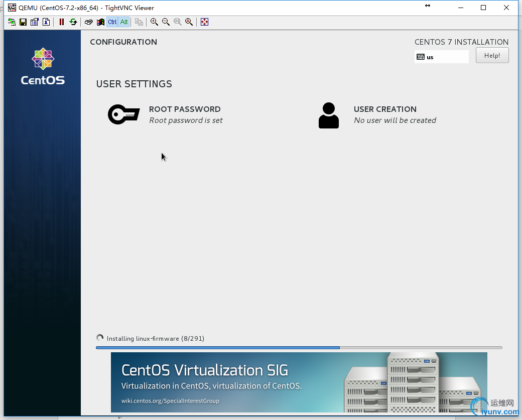The image size is (522, 420).
Task: Click the Save Connection floppy disk icon
Action: (x=23, y=22)
